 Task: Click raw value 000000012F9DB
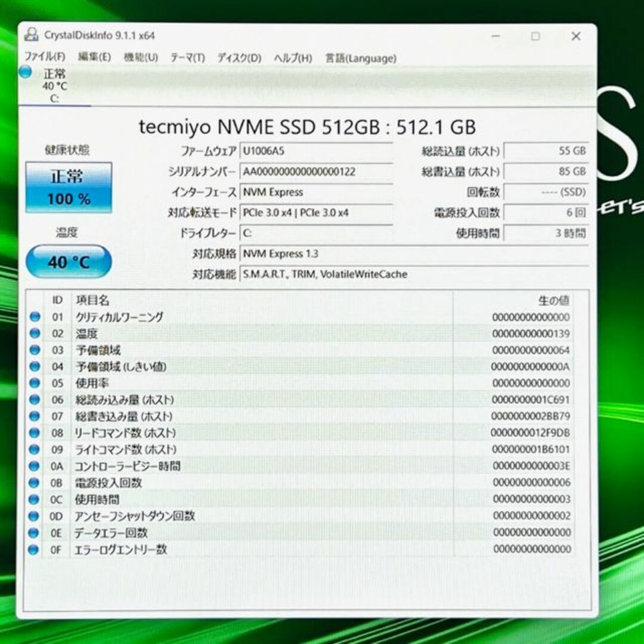tap(530, 433)
